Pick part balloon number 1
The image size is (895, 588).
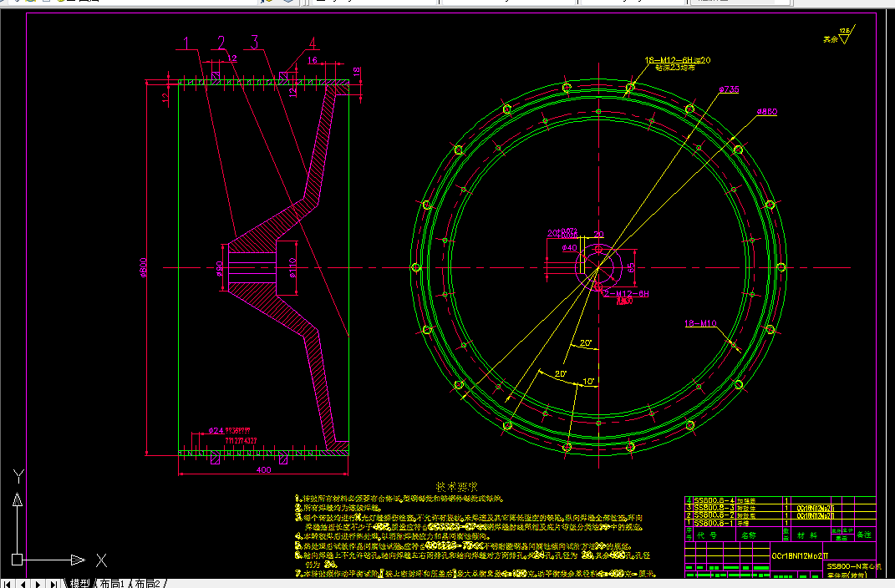click(186, 43)
